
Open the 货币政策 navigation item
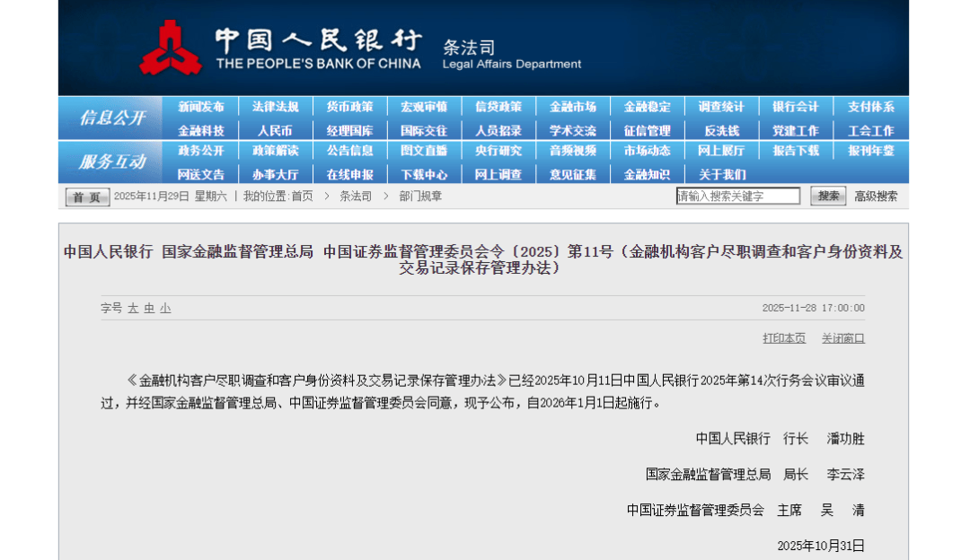(349, 107)
